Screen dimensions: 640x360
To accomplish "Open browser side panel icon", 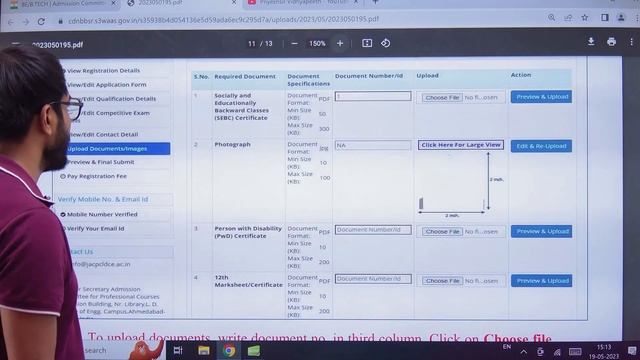I will [604, 17].
